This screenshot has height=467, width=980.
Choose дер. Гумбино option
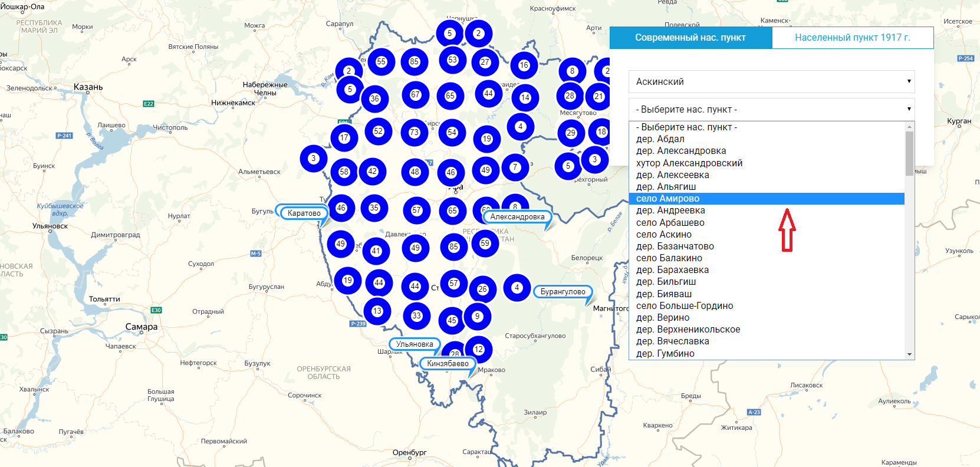coord(767,354)
